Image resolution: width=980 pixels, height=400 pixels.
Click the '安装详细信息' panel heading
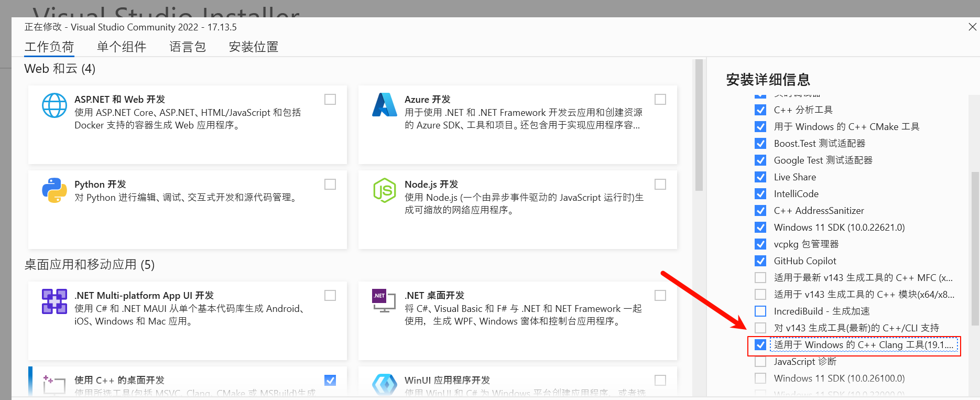[x=768, y=80]
